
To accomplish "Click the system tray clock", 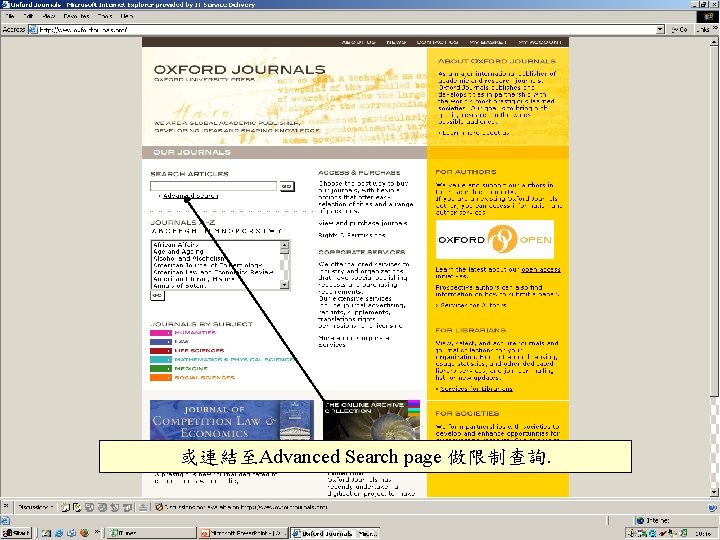I will point(703,533).
